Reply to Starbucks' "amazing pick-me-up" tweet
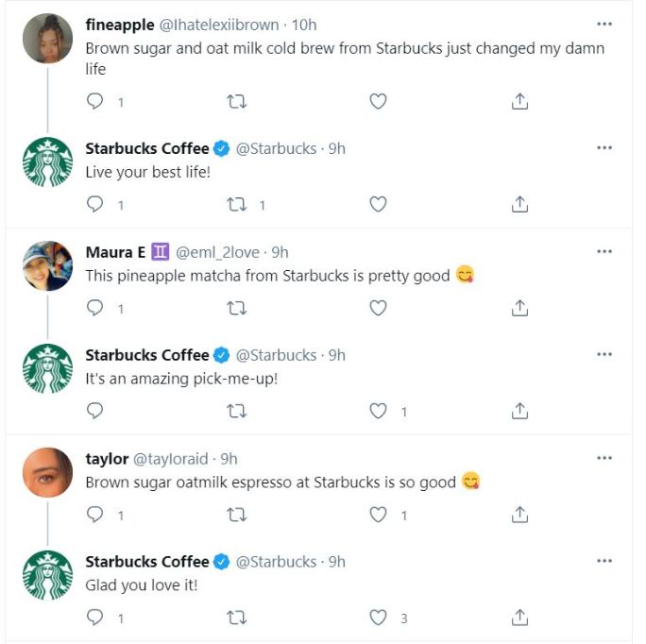This screenshot has height=644, width=646. tap(94, 411)
